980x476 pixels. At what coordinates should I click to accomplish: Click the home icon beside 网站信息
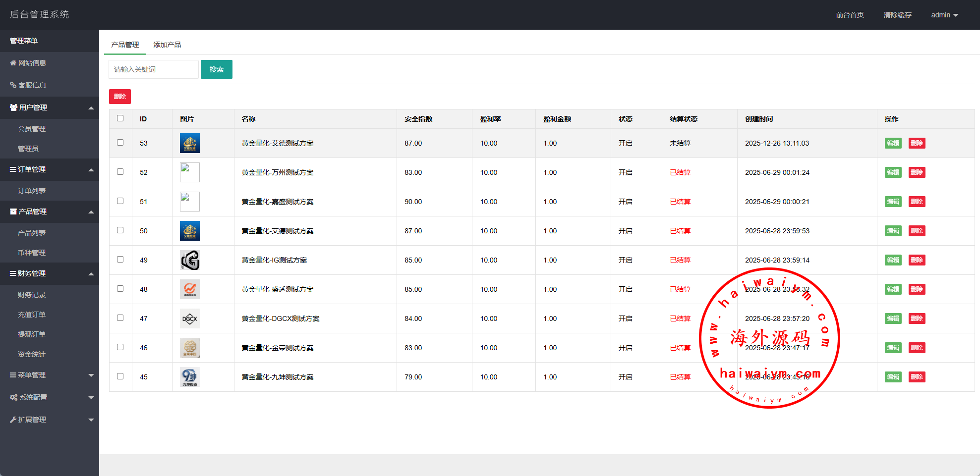[x=13, y=63]
